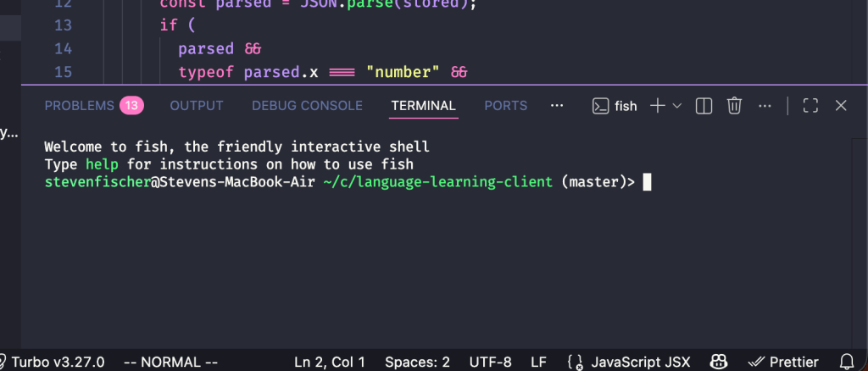
Task: Select the fish terminal label
Action: pos(626,106)
